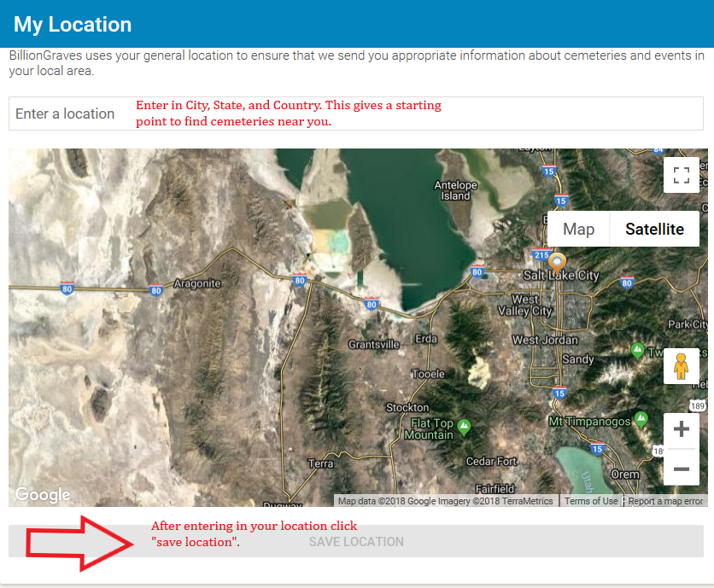Click the West Jordan map label
The width and height of the screenshot is (714, 588).
tap(545, 340)
